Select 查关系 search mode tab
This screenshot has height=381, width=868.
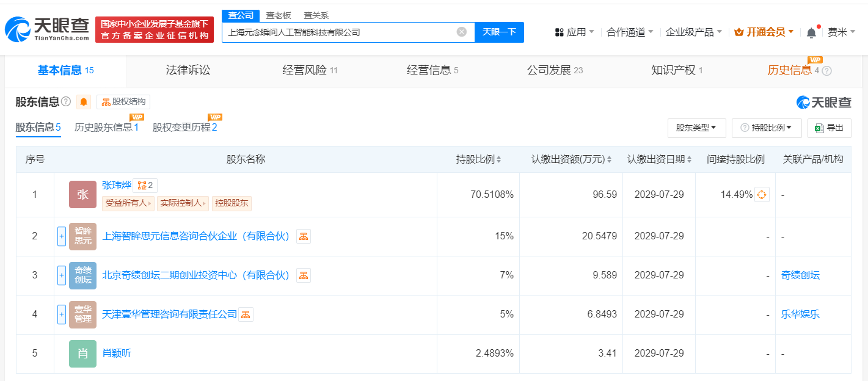point(316,15)
